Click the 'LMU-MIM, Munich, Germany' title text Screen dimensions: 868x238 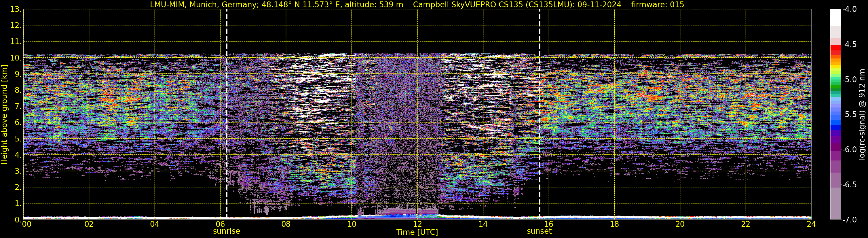click(204, 4)
